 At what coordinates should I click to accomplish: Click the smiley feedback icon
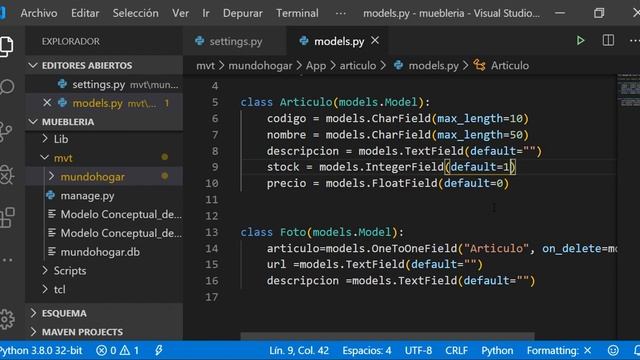tap(613, 351)
